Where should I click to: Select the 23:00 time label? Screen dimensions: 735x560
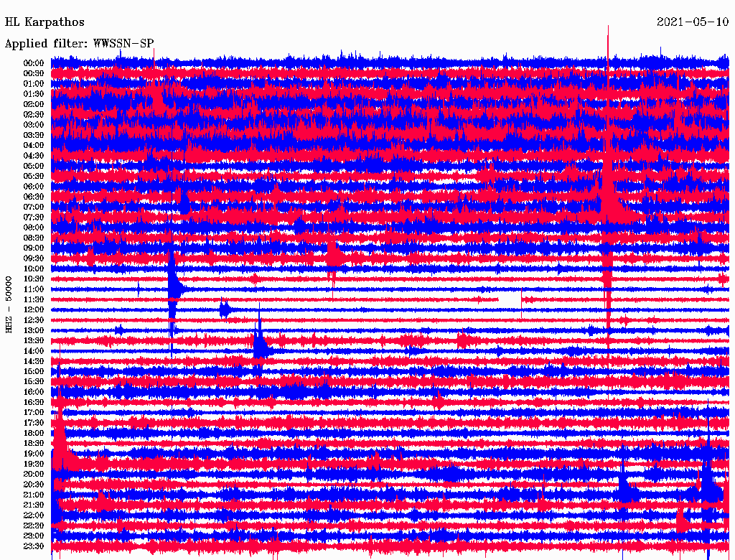point(34,536)
